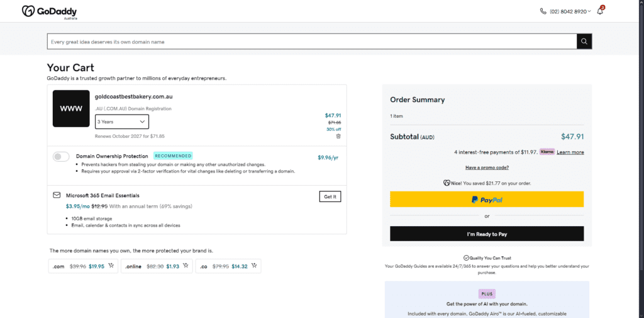Click Have a promo code?
644x318 pixels.
pos(487,168)
